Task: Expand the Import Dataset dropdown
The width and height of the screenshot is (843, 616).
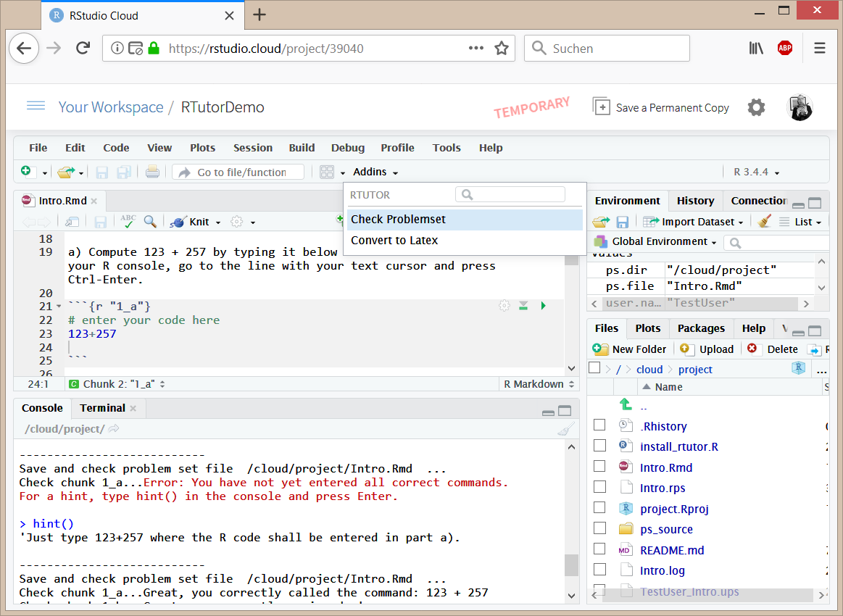Action: [x=693, y=222]
